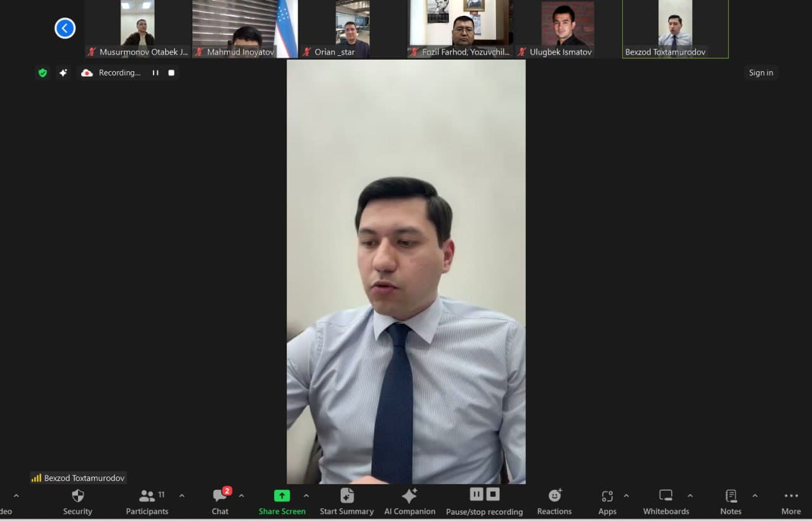Image resolution: width=812 pixels, height=521 pixels.
Task: Expand the Chat options arrow
Action: pos(241,496)
